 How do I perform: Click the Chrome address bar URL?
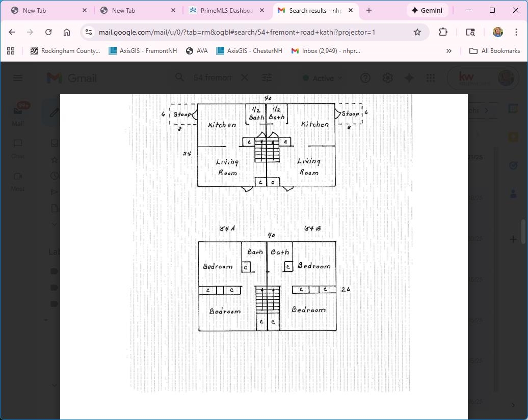[x=237, y=32]
